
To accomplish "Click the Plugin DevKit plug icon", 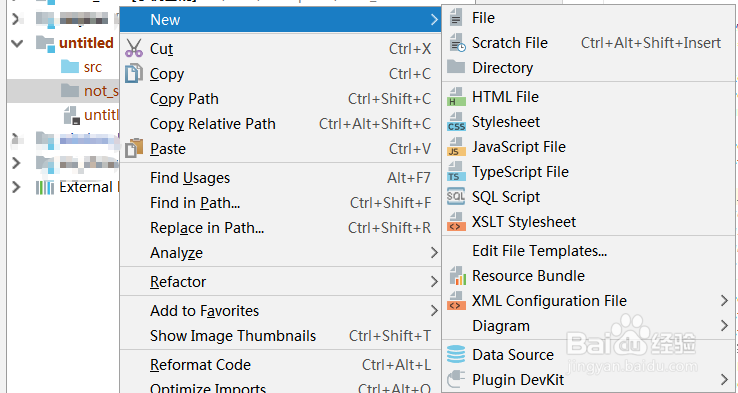I will pyautogui.click(x=456, y=379).
